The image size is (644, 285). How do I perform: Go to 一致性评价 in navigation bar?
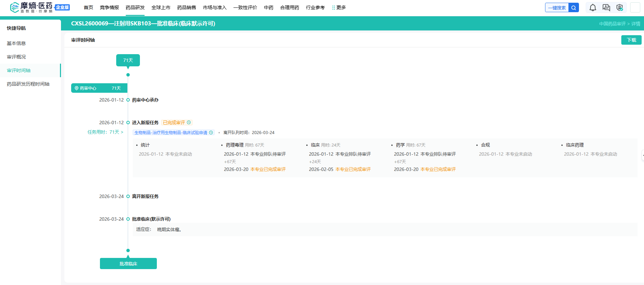[x=245, y=7]
